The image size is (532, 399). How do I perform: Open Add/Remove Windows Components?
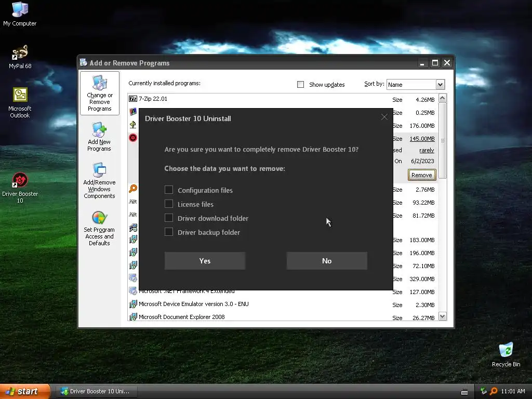coord(99,180)
